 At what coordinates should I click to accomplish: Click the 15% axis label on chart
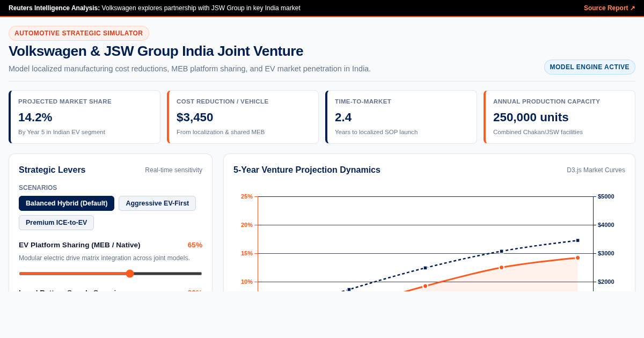pos(247,253)
